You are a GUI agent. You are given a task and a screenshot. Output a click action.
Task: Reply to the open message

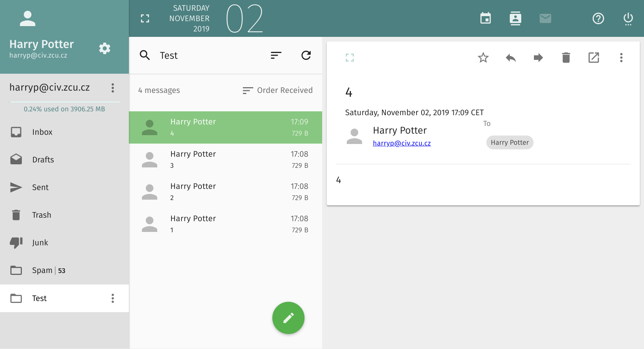[511, 58]
